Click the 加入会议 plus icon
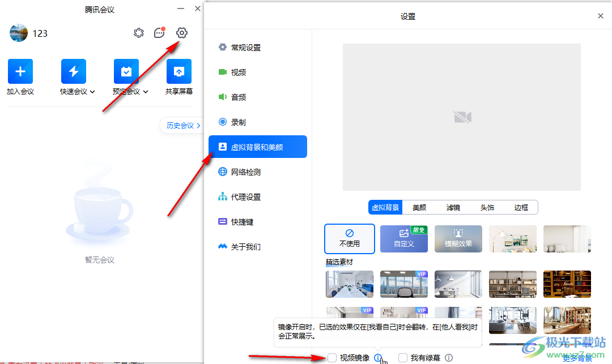The image size is (612, 364). tap(20, 71)
